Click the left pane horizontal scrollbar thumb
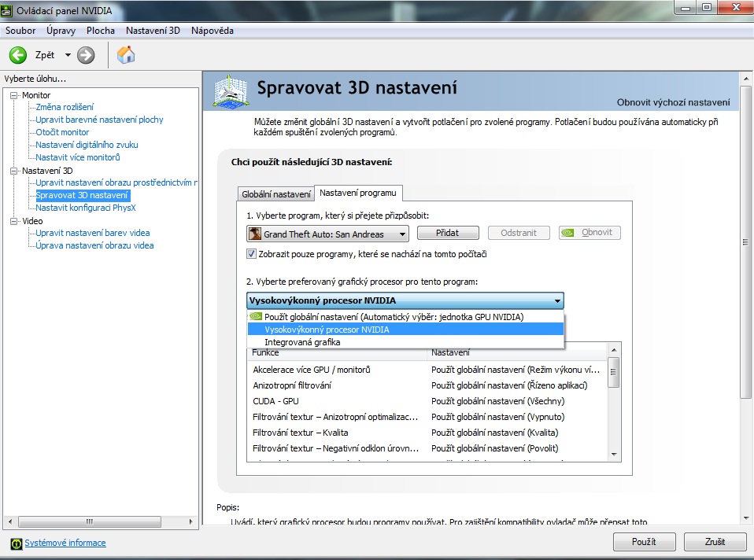The image size is (754, 560). click(90, 521)
